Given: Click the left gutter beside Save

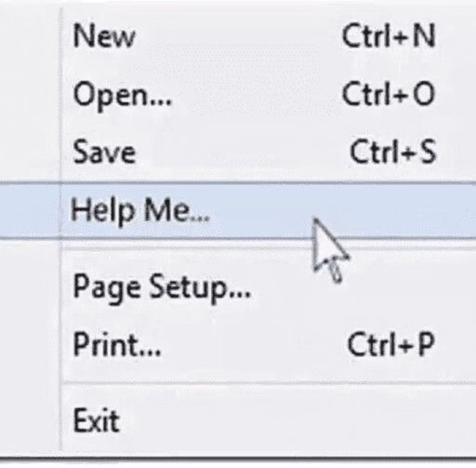Looking at the screenshot, I should click(x=30, y=153).
